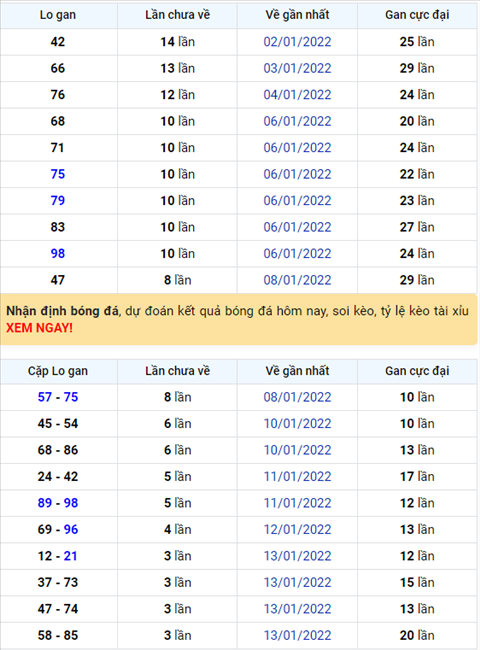This screenshot has height=650, width=480.
Task: Open blue Lo gan number 79
Action: 58,201
